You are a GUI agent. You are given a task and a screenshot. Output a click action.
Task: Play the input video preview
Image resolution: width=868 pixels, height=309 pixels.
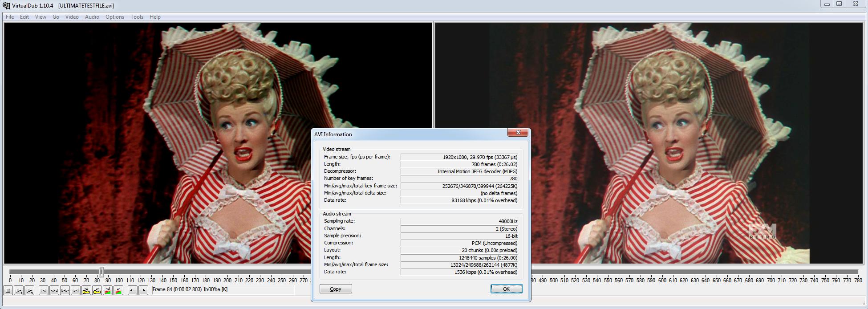click(x=19, y=290)
